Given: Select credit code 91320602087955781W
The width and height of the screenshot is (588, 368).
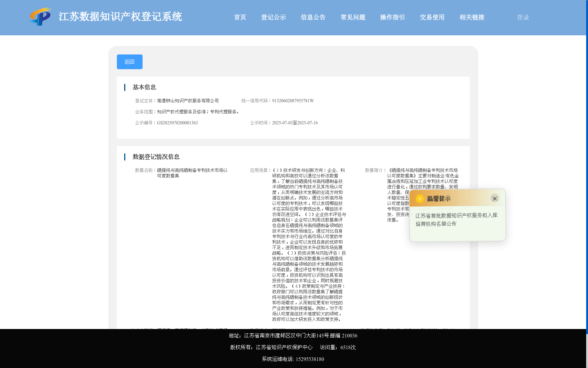Looking at the screenshot, I should [293, 101].
